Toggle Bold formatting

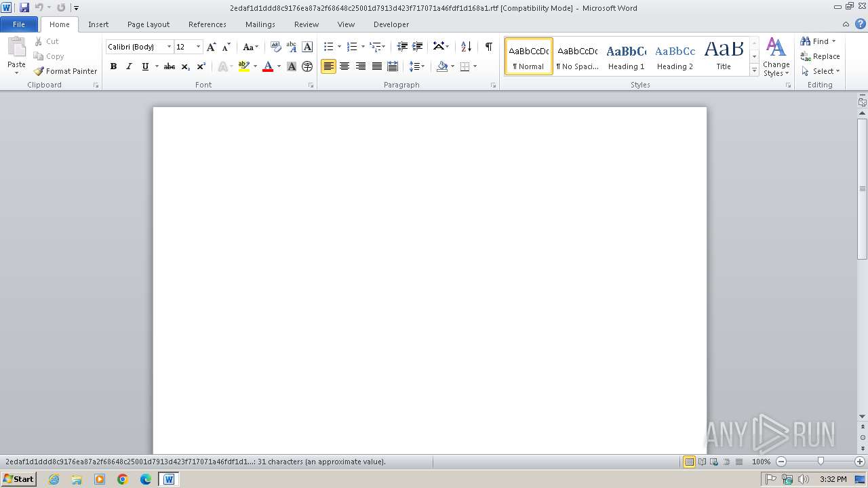[113, 66]
